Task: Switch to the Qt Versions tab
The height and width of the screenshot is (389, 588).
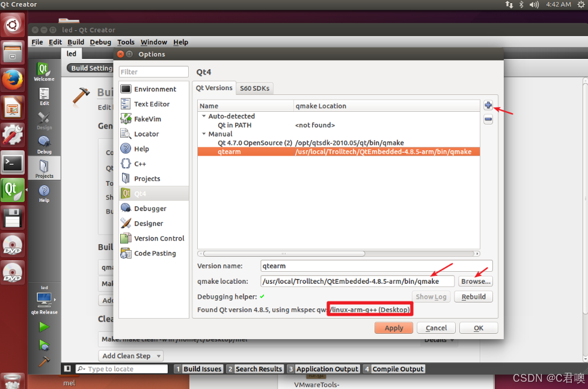Action: (214, 88)
